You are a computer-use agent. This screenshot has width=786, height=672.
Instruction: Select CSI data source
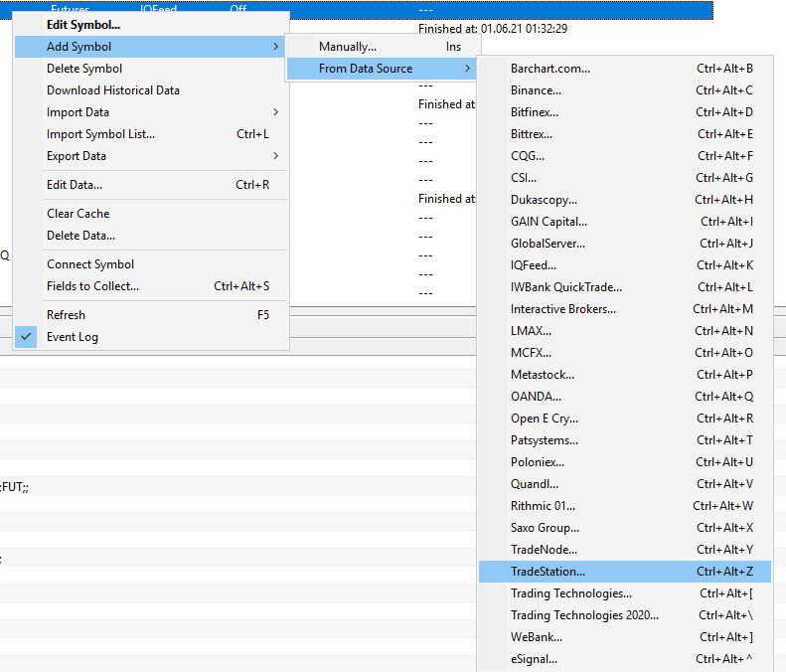(x=625, y=178)
